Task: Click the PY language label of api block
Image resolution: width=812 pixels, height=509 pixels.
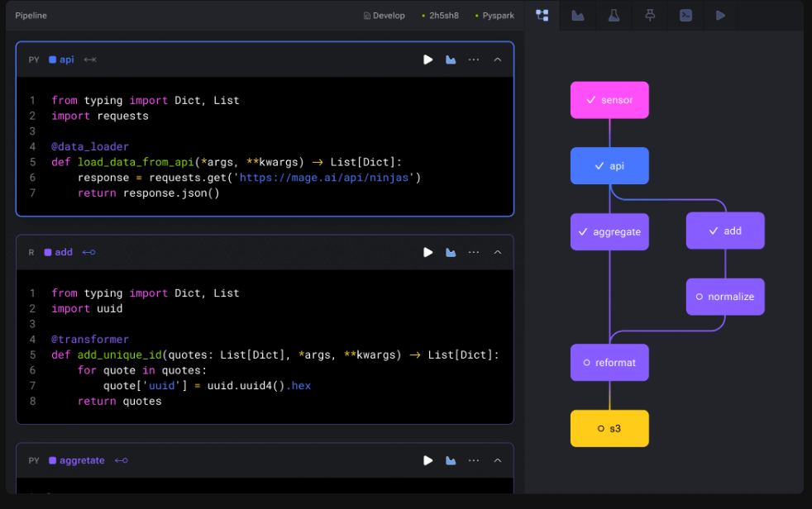Action: click(34, 59)
